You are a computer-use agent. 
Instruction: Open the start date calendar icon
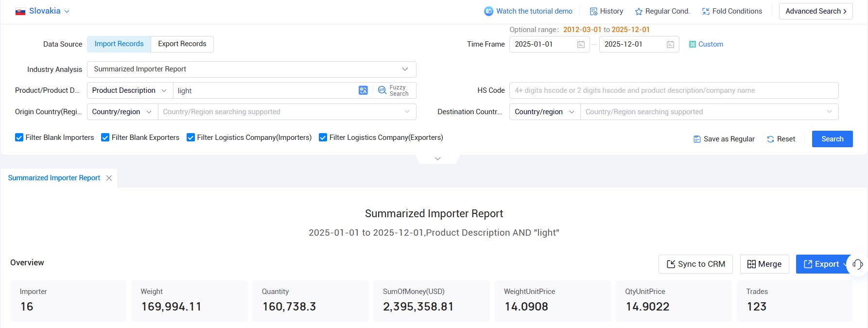click(581, 44)
